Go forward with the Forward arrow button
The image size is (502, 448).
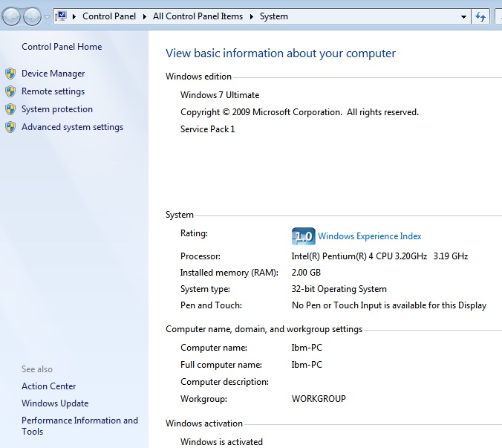click(32, 16)
